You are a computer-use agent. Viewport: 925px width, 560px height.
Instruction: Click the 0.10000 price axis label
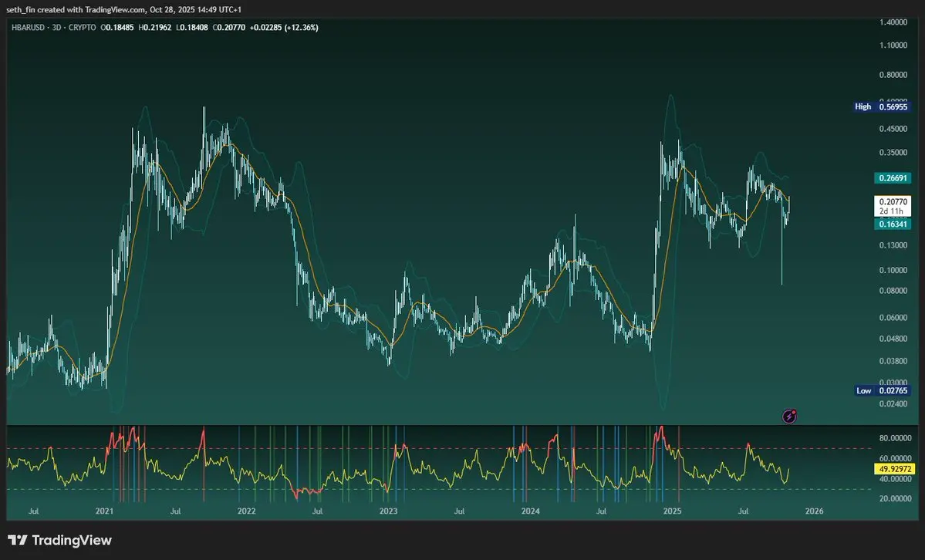click(893, 270)
